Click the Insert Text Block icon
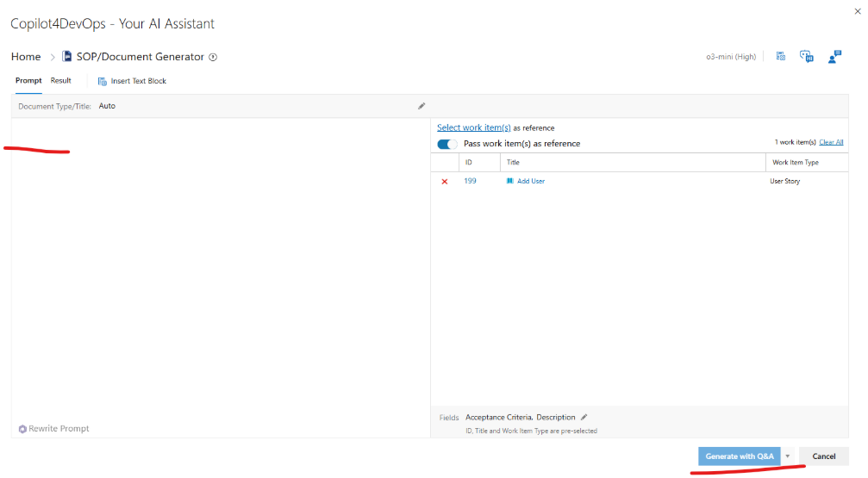Image resolution: width=868 pixels, height=478 pixels. [x=103, y=81]
